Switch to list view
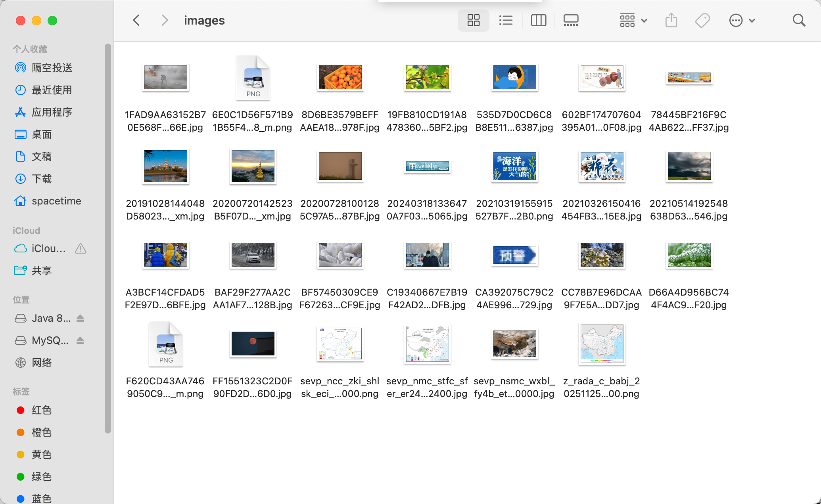The height and width of the screenshot is (504, 821). pyautogui.click(x=506, y=20)
